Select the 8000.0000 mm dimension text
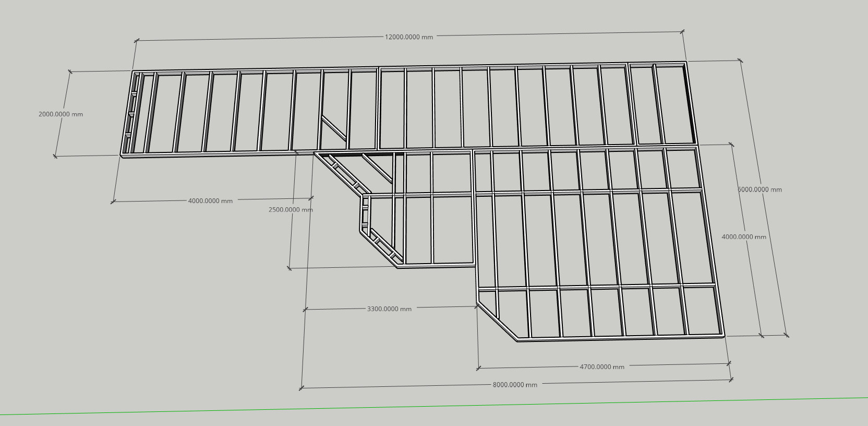This screenshot has width=868, height=426. pos(515,385)
